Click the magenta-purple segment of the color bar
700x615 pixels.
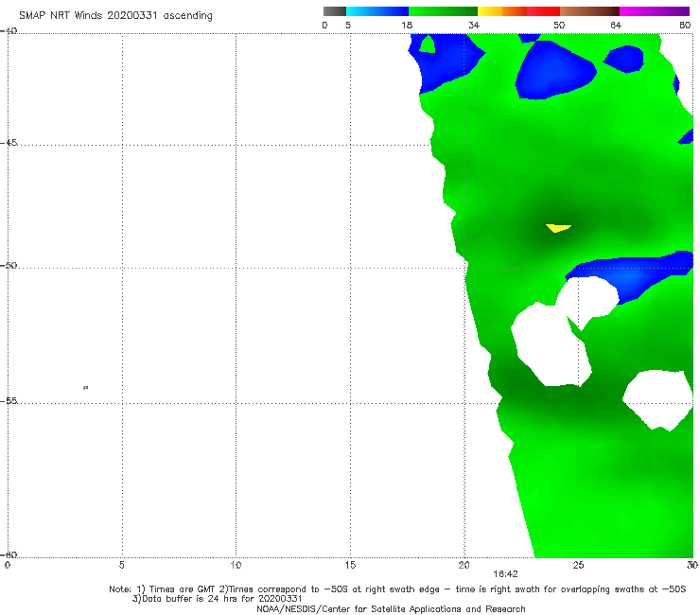[655, 11]
